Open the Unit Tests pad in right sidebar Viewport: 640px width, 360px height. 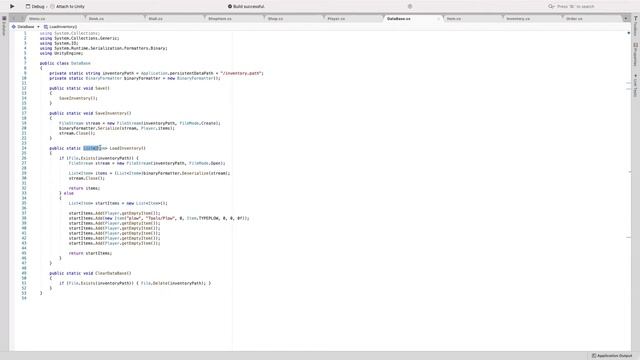tap(636, 85)
